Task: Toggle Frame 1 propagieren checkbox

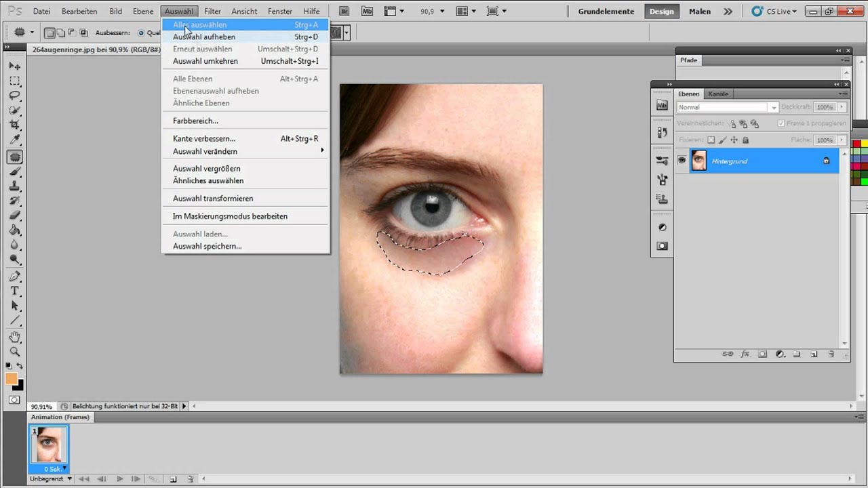Action: click(x=781, y=123)
